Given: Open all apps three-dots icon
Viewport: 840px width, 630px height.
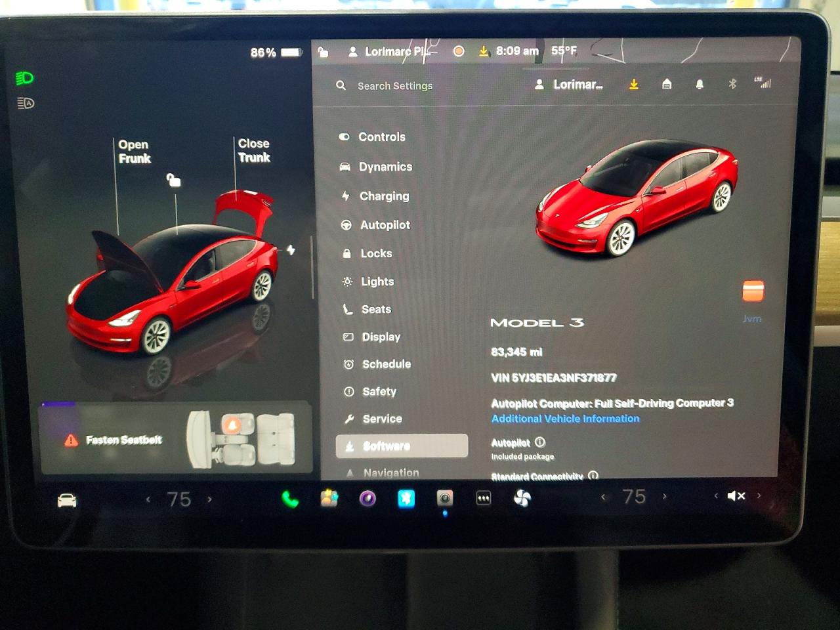Looking at the screenshot, I should tap(484, 499).
